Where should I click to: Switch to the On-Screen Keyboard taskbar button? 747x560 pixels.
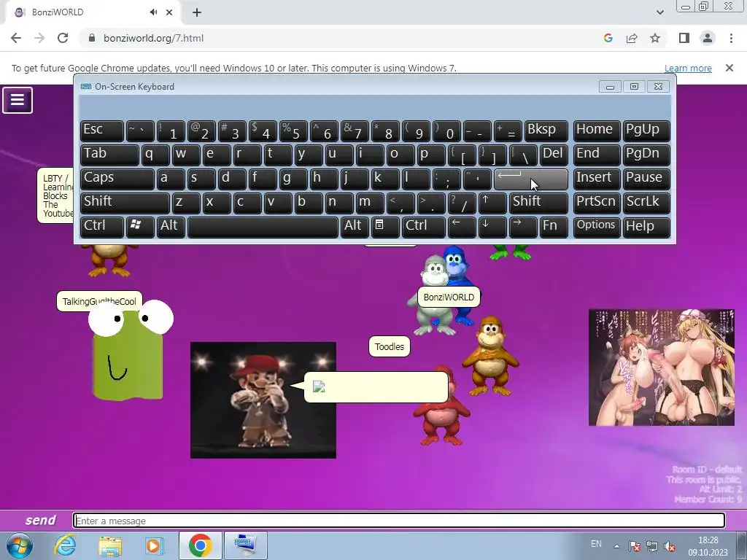click(x=245, y=545)
